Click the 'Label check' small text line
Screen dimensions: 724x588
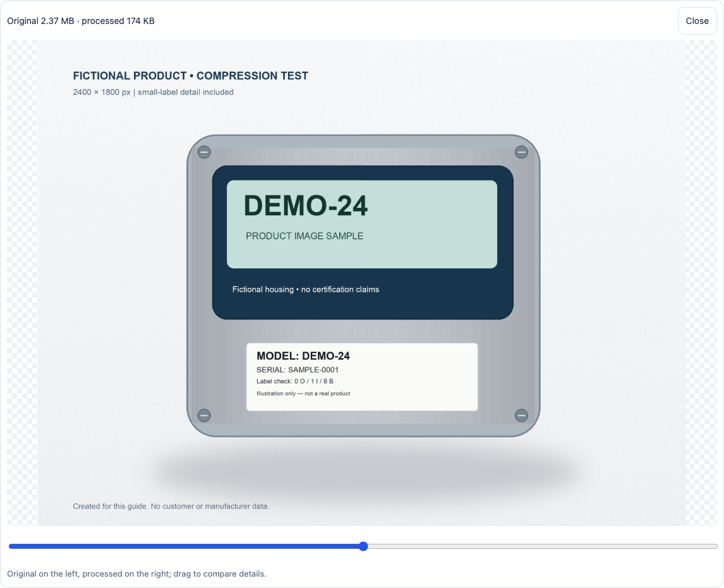pyautogui.click(x=294, y=381)
